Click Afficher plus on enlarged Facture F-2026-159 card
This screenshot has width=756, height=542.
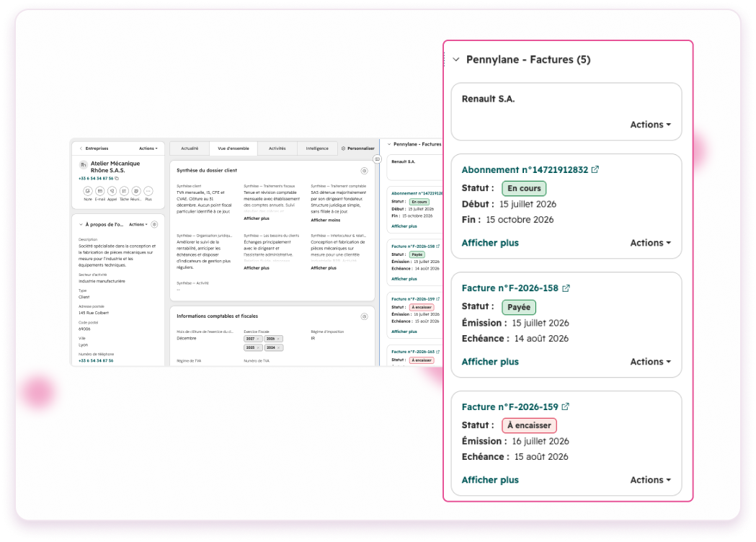[490, 480]
